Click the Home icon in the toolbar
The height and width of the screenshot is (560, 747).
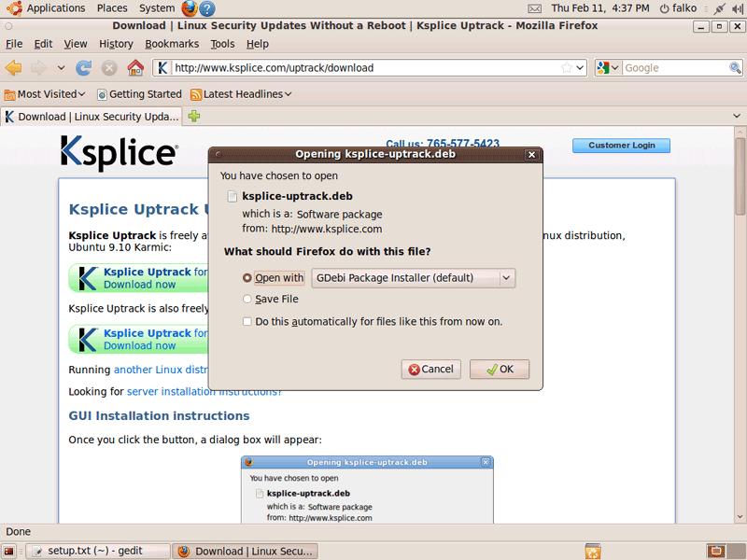pos(135,68)
